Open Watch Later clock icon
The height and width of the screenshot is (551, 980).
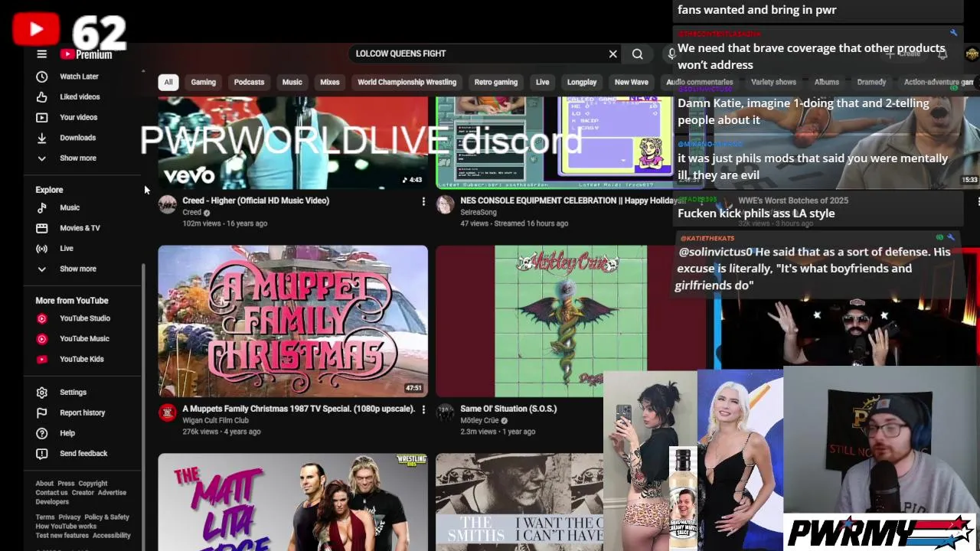(x=42, y=77)
